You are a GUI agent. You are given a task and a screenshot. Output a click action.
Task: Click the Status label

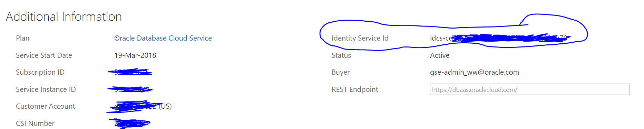tap(341, 55)
